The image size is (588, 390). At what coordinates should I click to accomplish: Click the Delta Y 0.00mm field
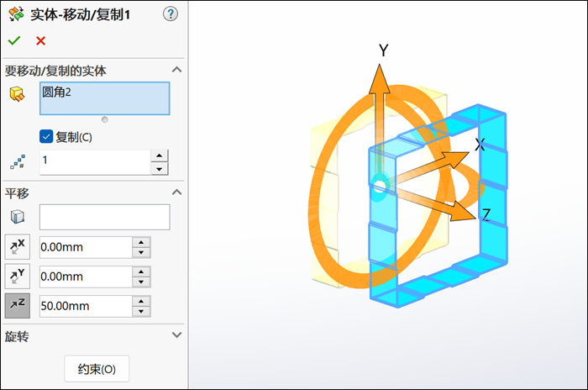tap(86, 277)
